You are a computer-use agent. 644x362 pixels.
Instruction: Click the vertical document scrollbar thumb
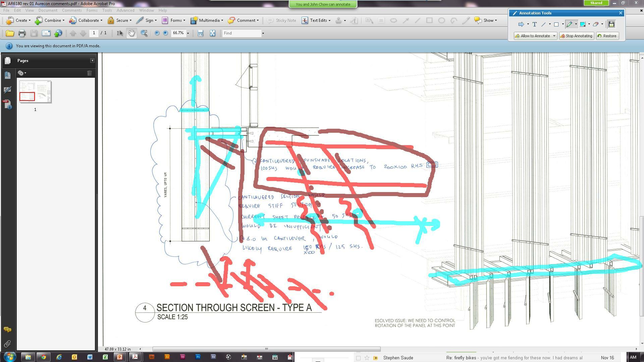pyautogui.click(x=641, y=266)
